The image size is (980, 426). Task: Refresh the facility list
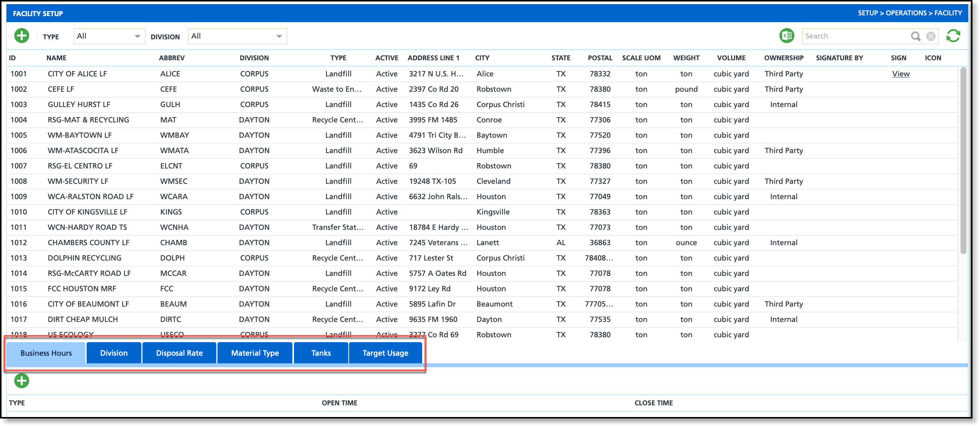tap(953, 36)
